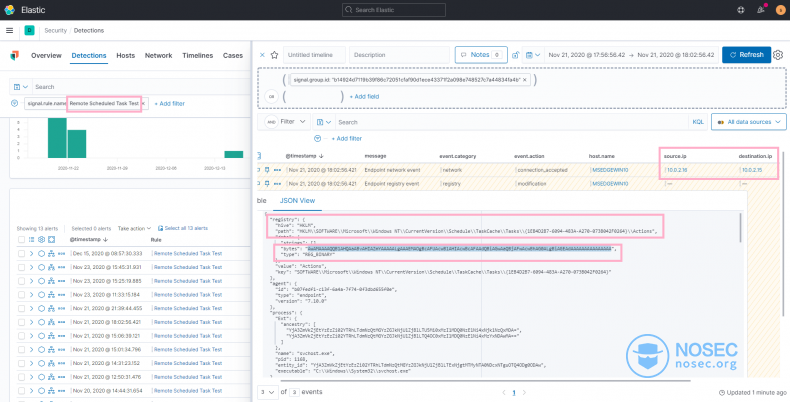790x402 pixels.
Task: Expand the Dec 15, 2020 alert row
Action: [31, 253]
